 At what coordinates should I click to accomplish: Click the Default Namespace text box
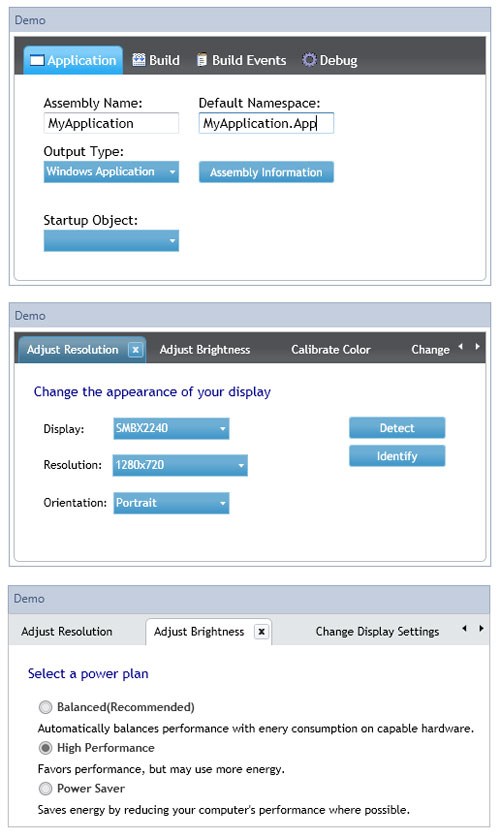coord(266,123)
